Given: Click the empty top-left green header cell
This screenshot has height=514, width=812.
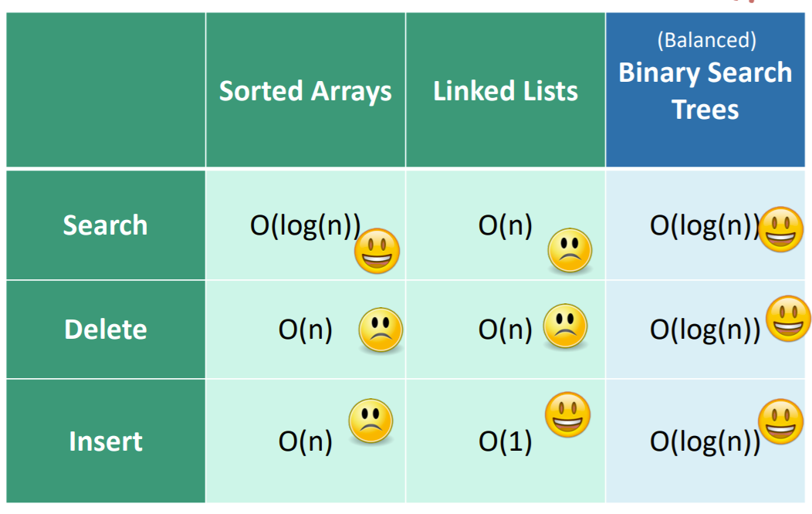Looking at the screenshot, I should tap(106, 90).
